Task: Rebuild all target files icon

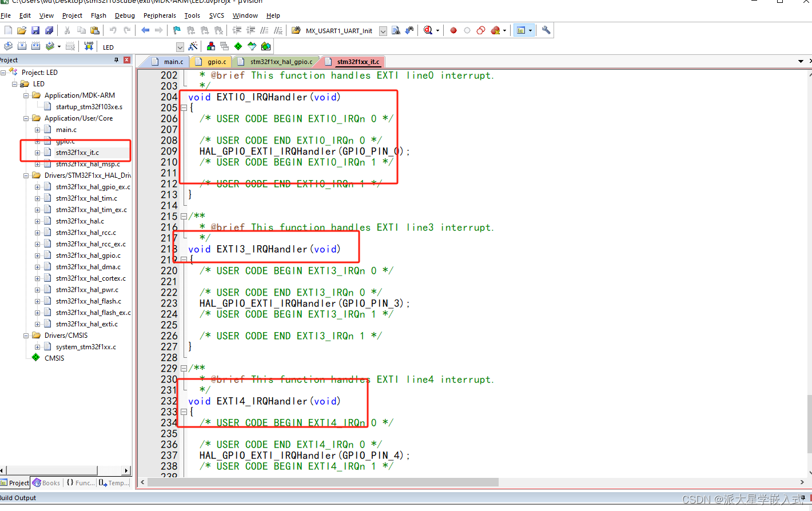Action: coord(35,46)
